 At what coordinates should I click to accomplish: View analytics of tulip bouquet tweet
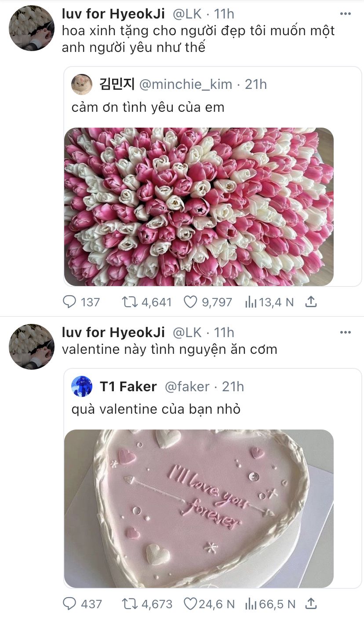click(251, 302)
